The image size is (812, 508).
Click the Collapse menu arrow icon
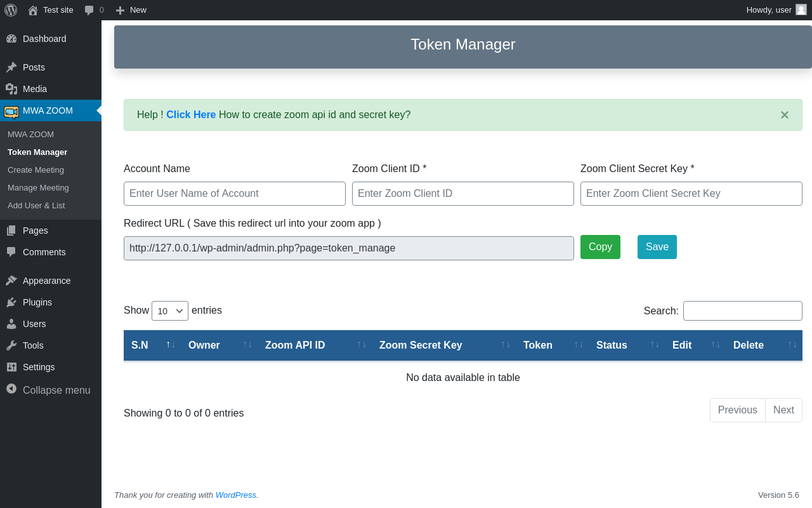11,389
